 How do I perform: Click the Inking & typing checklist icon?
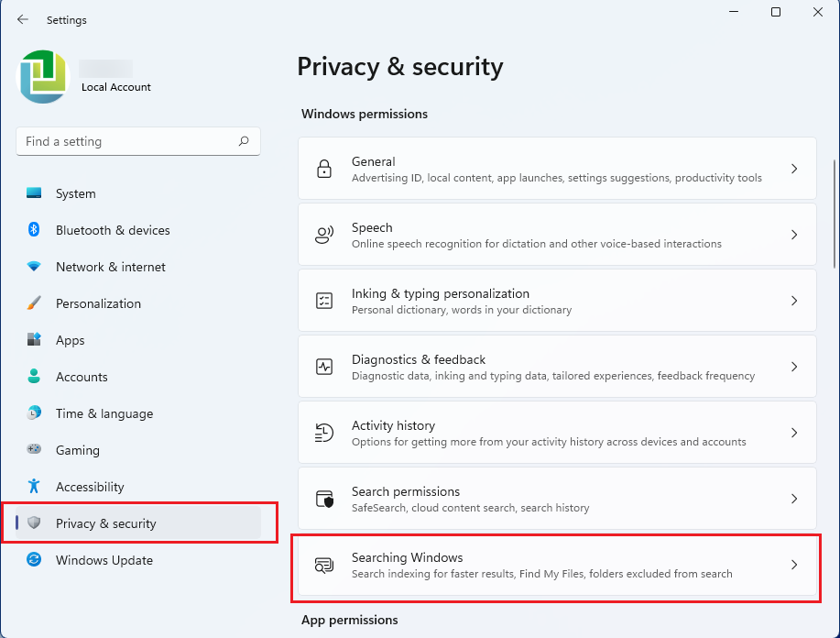(x=324, y=301)
